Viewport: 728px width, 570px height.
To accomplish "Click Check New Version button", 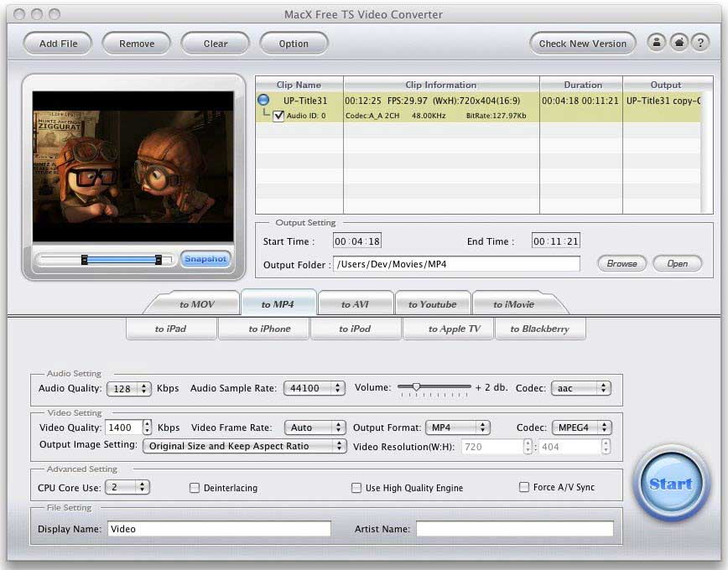I will 583,44.
